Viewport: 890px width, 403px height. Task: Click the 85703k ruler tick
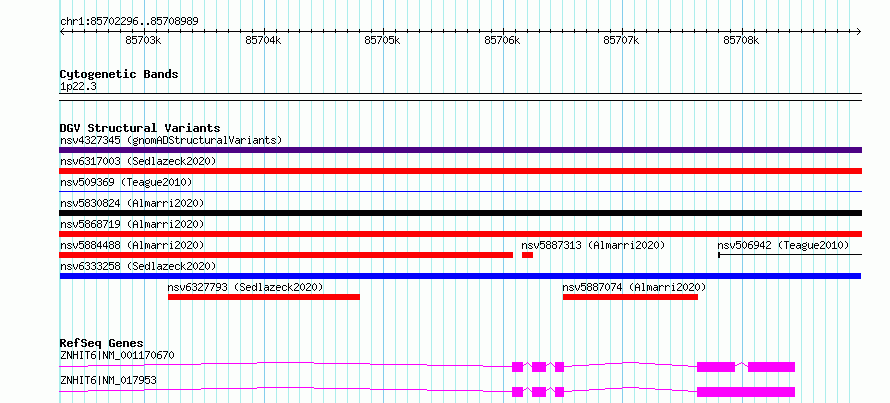(x=144, y=40)
